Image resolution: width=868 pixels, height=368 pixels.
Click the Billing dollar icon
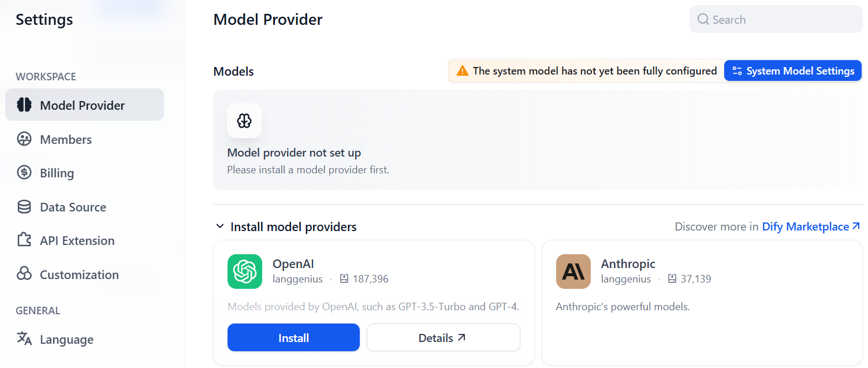click(24, 173)
